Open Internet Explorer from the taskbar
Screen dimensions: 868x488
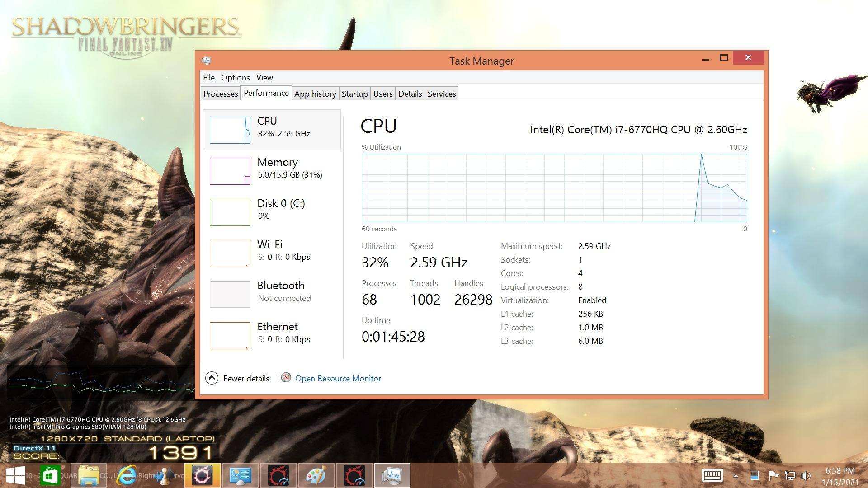[x=127, y=475]
